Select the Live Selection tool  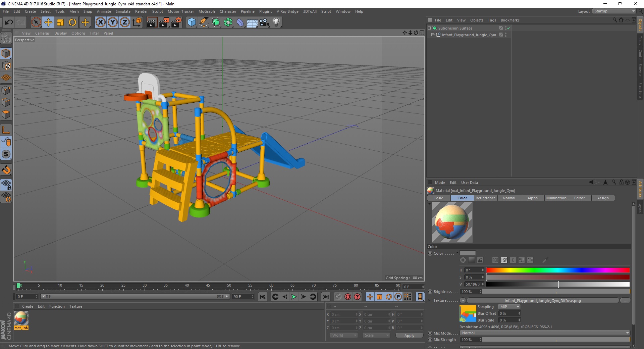pyautogui.click(x=36, y=22)
